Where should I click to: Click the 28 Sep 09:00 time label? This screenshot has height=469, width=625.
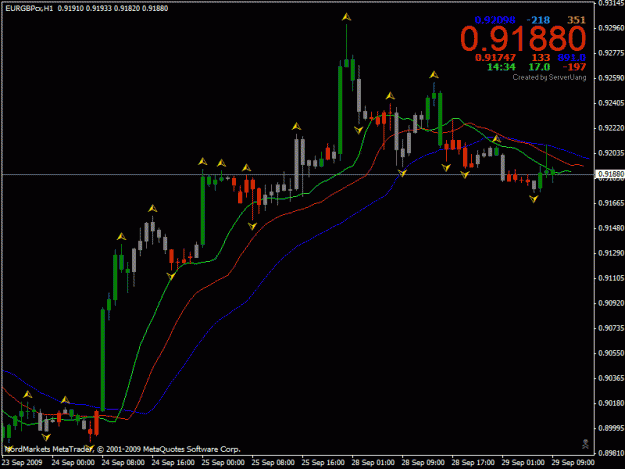click(x=423, y=463)
